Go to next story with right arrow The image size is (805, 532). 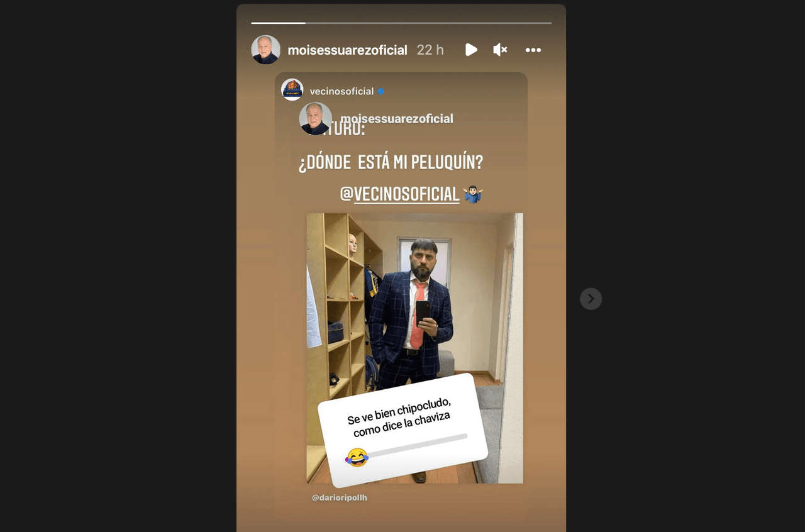[591, 299]
